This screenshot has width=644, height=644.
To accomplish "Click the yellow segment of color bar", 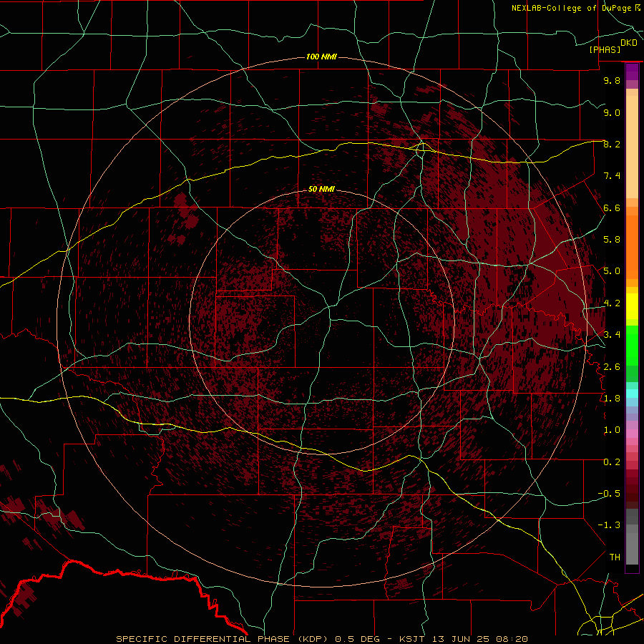I will tap(632, 306).
